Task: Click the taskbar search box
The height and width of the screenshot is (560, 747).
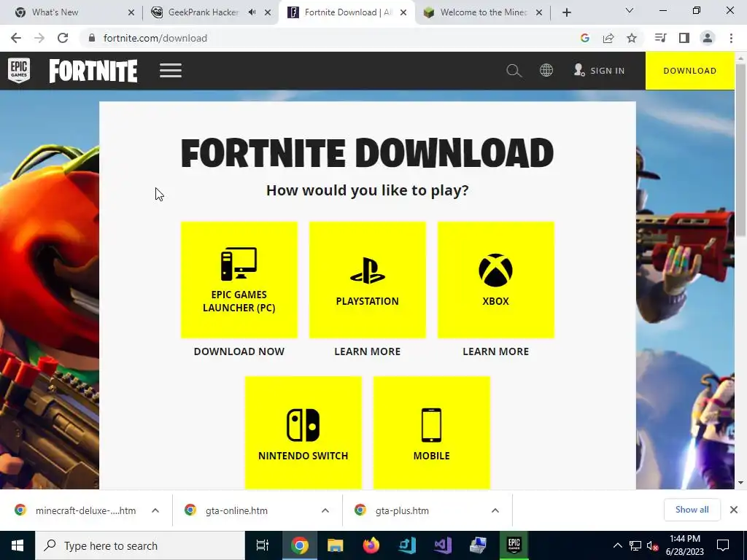Action: click(x=139, y=545)
